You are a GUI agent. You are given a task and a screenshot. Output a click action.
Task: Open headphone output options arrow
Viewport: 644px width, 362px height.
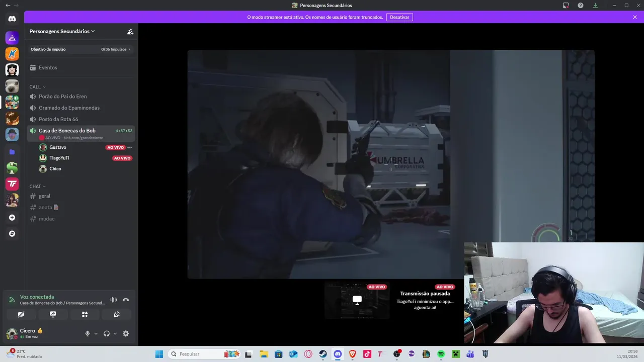(115, 333)
